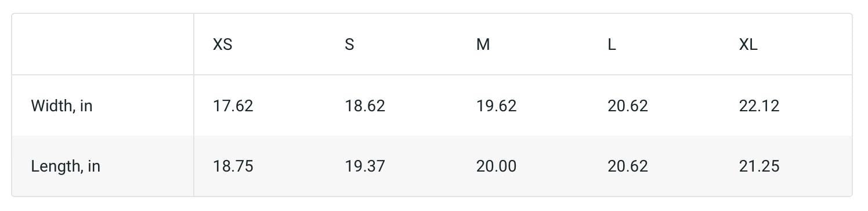Click the empty top-left header cell

(x=103, y=45)
